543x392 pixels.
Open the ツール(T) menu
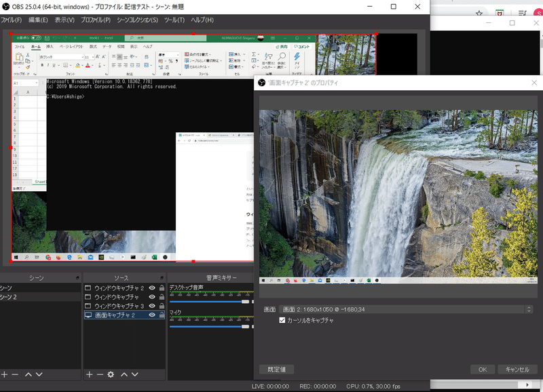(x=174, y=20)
